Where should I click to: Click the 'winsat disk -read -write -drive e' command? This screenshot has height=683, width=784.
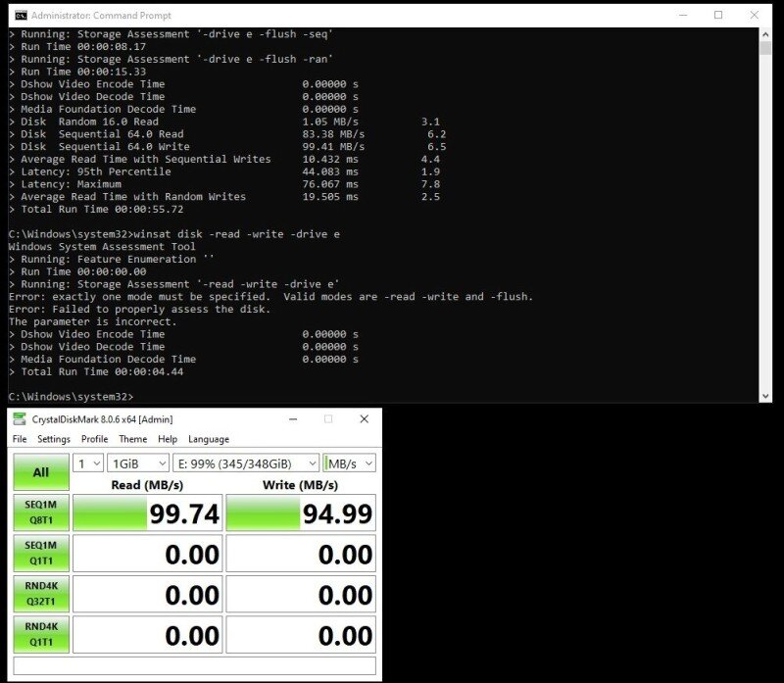236,234
